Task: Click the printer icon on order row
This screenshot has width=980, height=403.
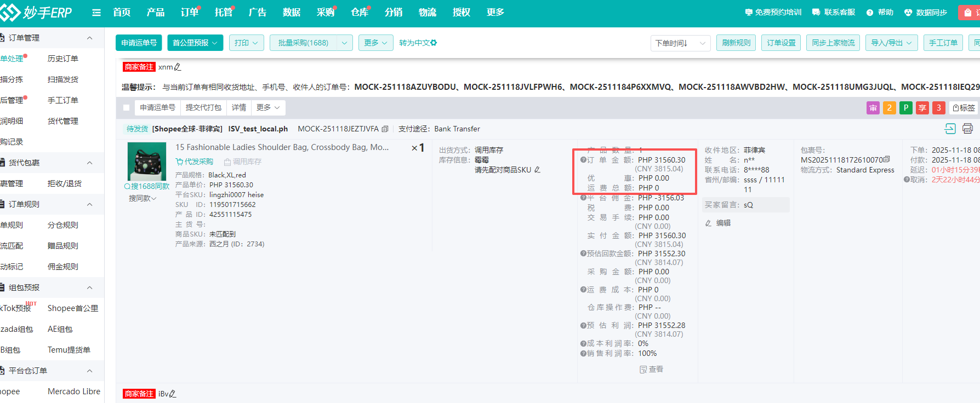Action: [x=967, y=129]
